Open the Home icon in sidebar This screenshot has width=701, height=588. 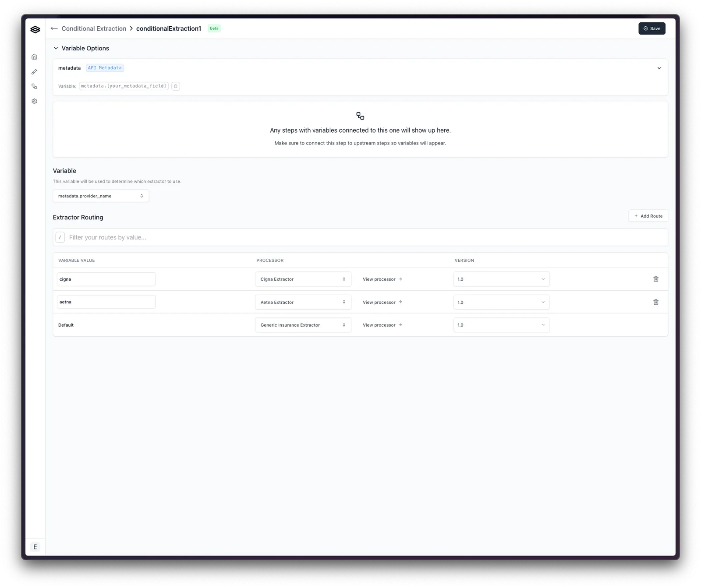(34, 57)
